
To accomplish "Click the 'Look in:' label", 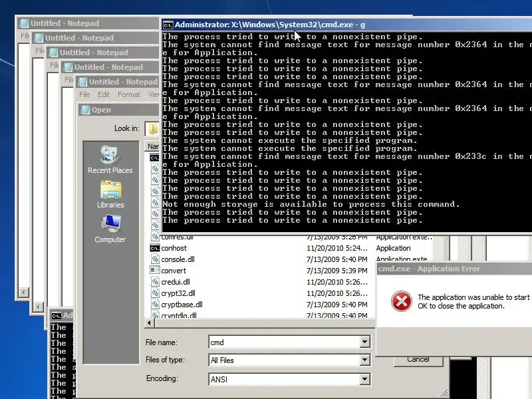I will click(x=126, y=128).
